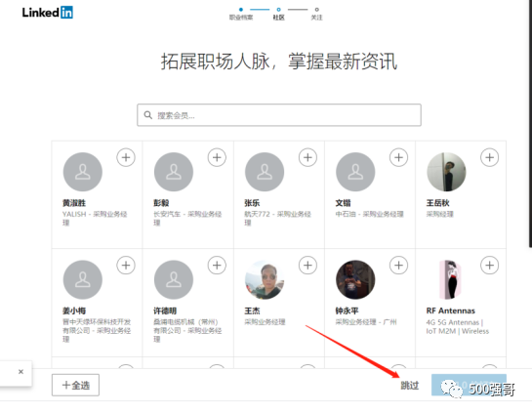Add 王岳秋 with the plus button

coord(490,157)
